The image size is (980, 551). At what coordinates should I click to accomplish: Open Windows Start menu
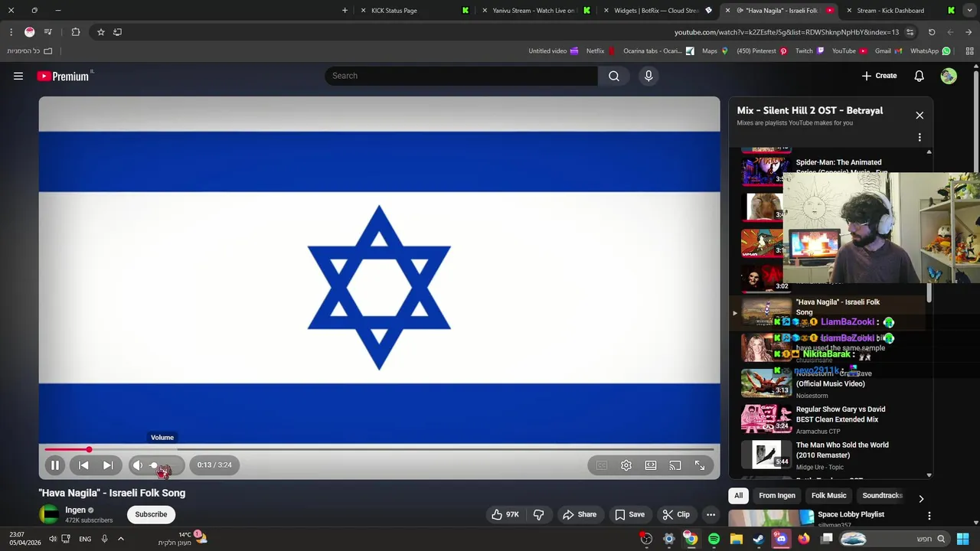click(x=962, y=539)
